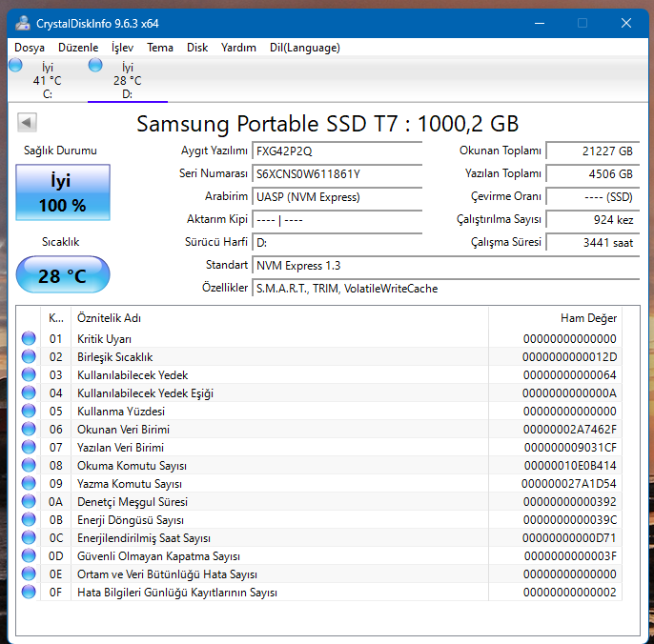
Task: Click status icon of Kullanılabilecek Yedek row 03
Action: pos(29,374)
